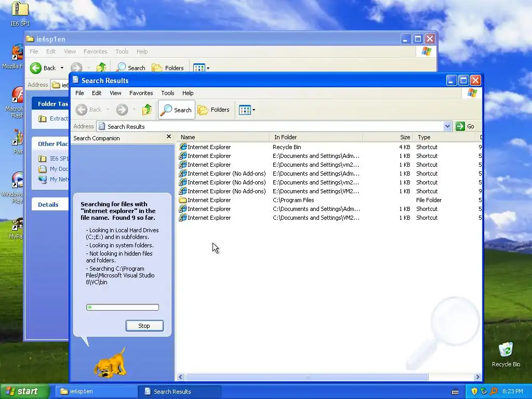Click left arrow of horizontal scrollbar

point(180,377)
